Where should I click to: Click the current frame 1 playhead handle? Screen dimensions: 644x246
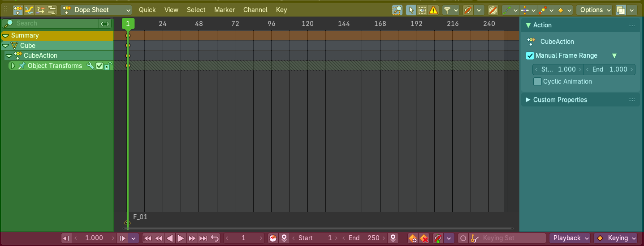click(128, 24)
